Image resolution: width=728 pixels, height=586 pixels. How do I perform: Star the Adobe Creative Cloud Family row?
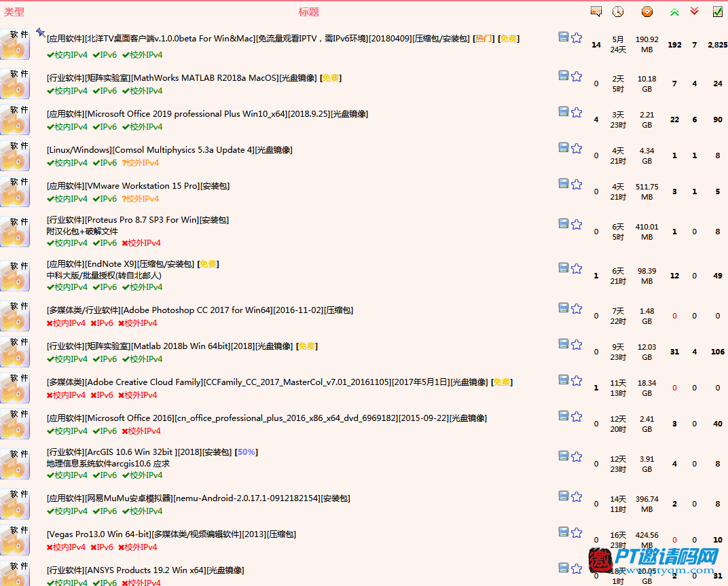pyautogui.click(x=577, y=380)
